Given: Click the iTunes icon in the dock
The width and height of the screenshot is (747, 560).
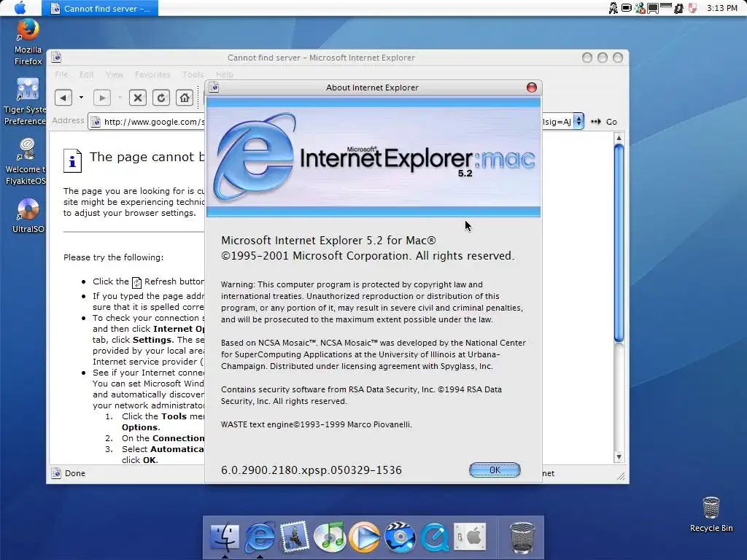Looking at the screenshot, I should click(330, 537).
